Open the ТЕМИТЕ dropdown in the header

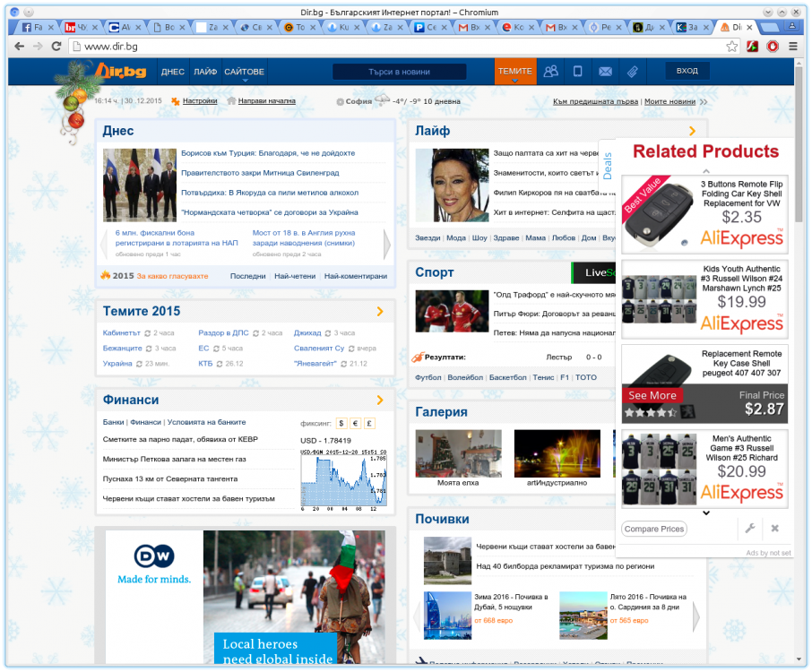(514, 72)
